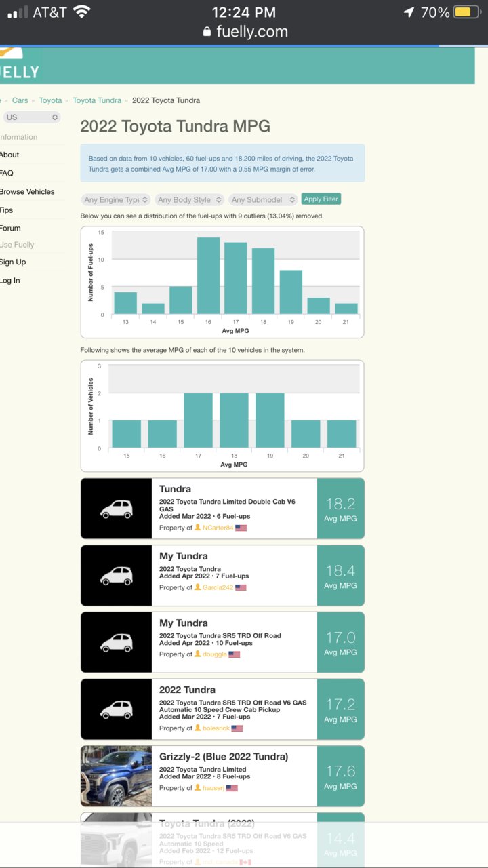Open the About sidebar link
488x868 pixels.
9,155
